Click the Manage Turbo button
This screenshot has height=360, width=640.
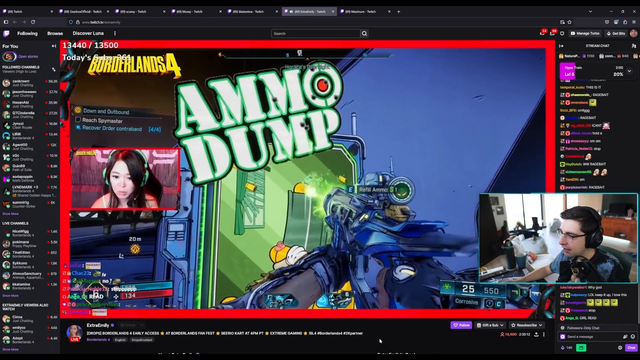[585, 33]
